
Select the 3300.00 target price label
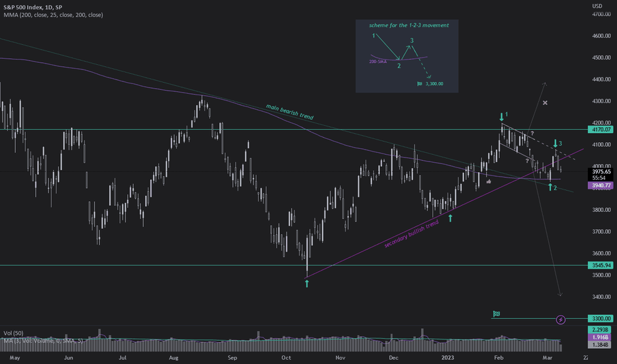600,318
